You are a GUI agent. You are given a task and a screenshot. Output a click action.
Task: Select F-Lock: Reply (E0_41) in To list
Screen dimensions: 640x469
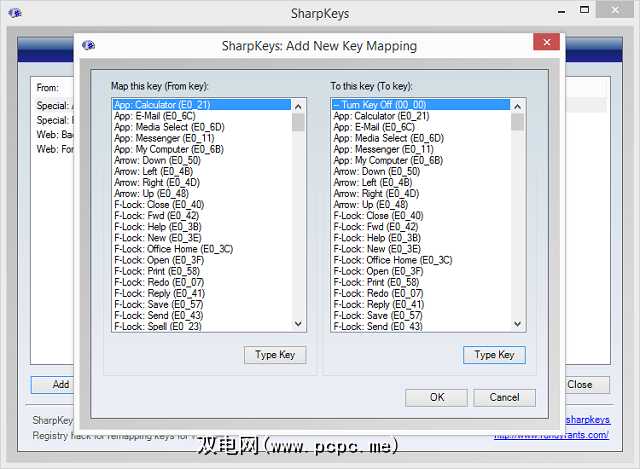[x=421, y=304]
